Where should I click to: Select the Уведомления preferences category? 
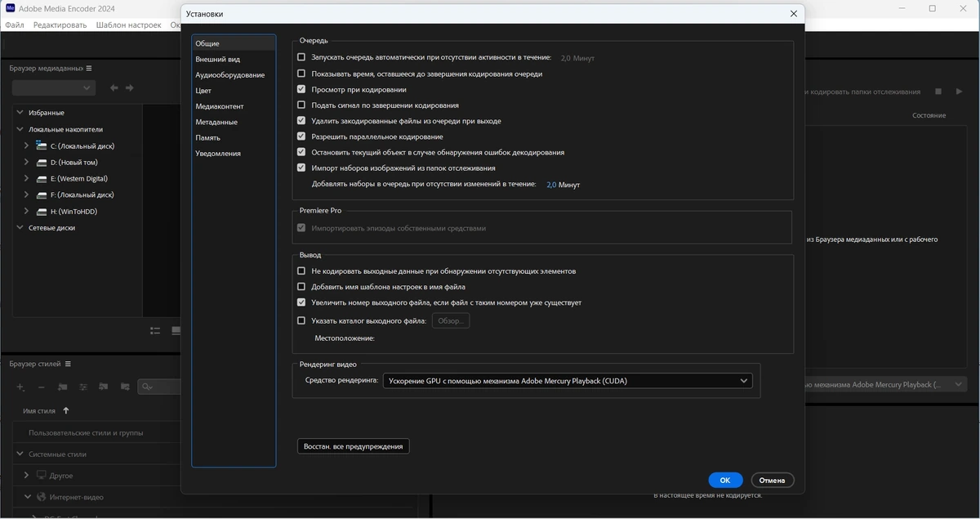click(234, 154)
